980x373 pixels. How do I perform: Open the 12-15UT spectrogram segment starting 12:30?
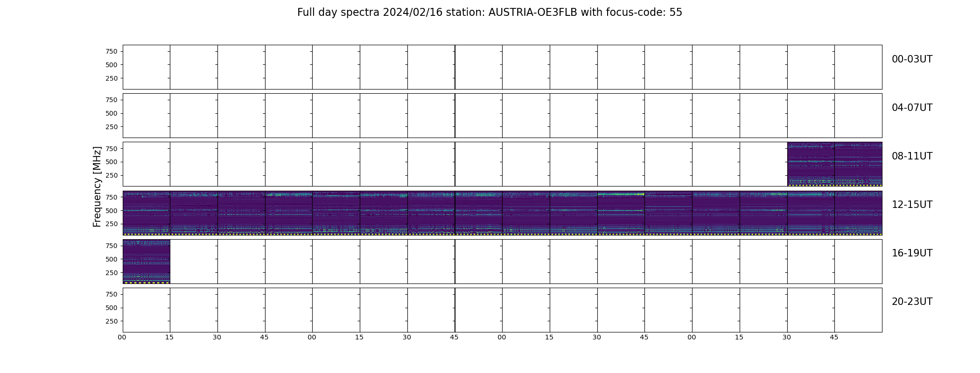tap(241, 213)
